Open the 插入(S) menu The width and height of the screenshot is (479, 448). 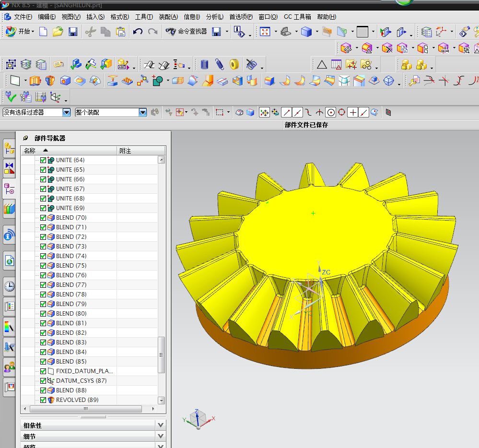(x=95, y=17)
